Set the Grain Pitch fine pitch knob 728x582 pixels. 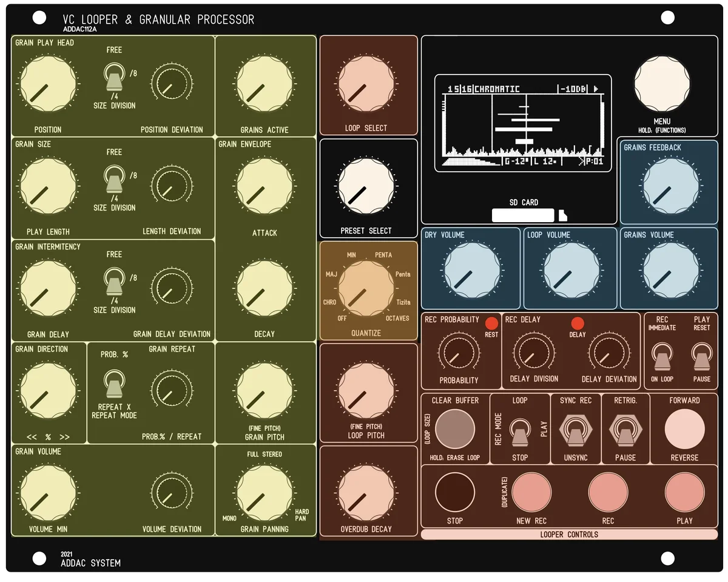click(x=265, y=391)
